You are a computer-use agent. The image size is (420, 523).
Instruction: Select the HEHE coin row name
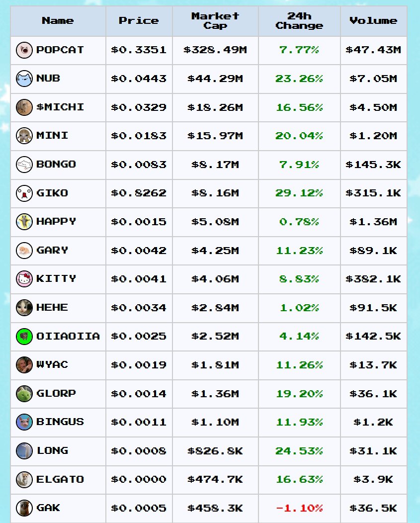point(52,307)
